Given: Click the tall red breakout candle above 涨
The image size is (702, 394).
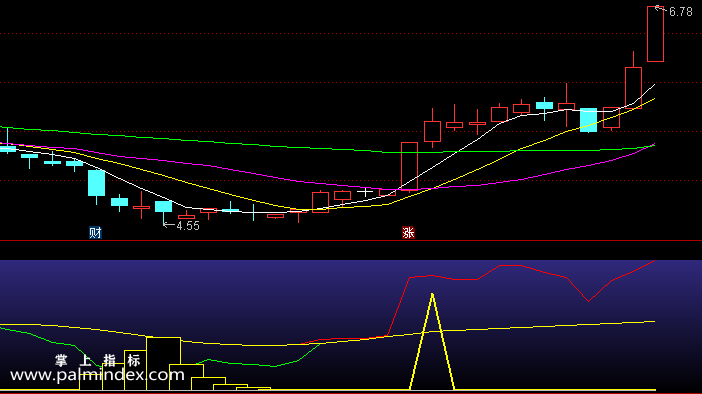Looking at the screenshot, I should point(409,166).
